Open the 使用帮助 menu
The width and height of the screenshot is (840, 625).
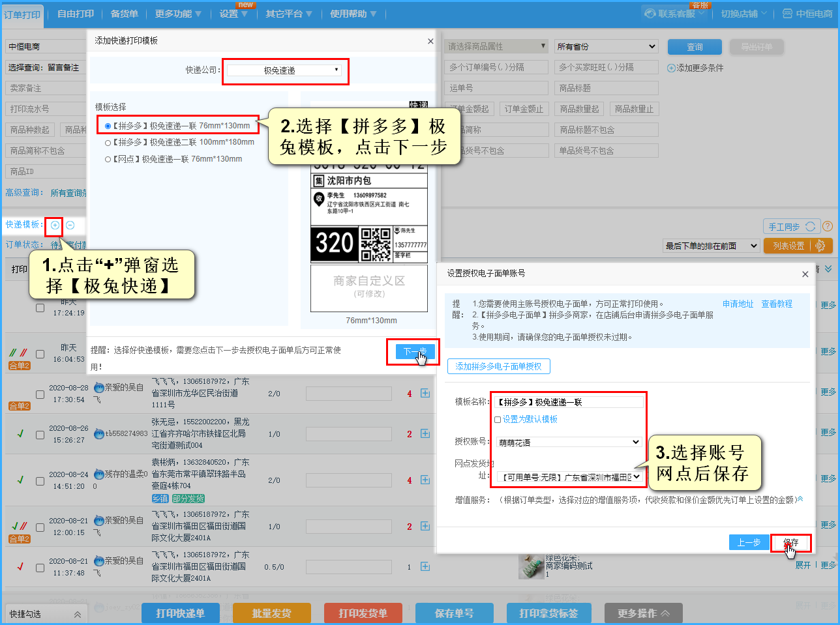(x=353, y=14)
